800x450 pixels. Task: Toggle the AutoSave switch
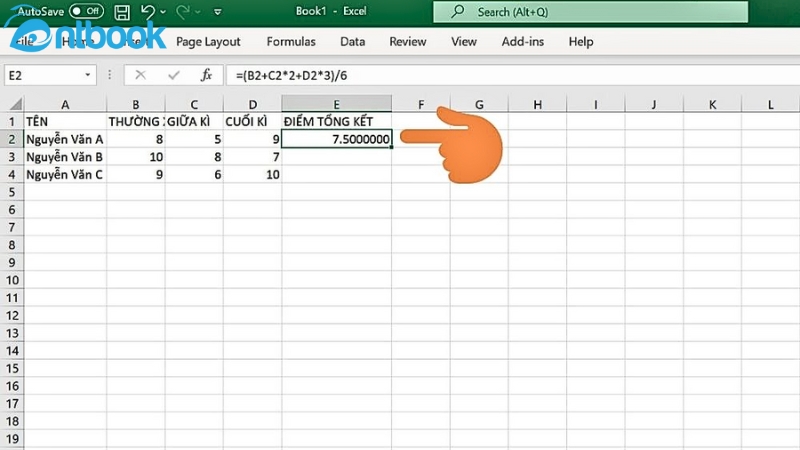point(86,11)
